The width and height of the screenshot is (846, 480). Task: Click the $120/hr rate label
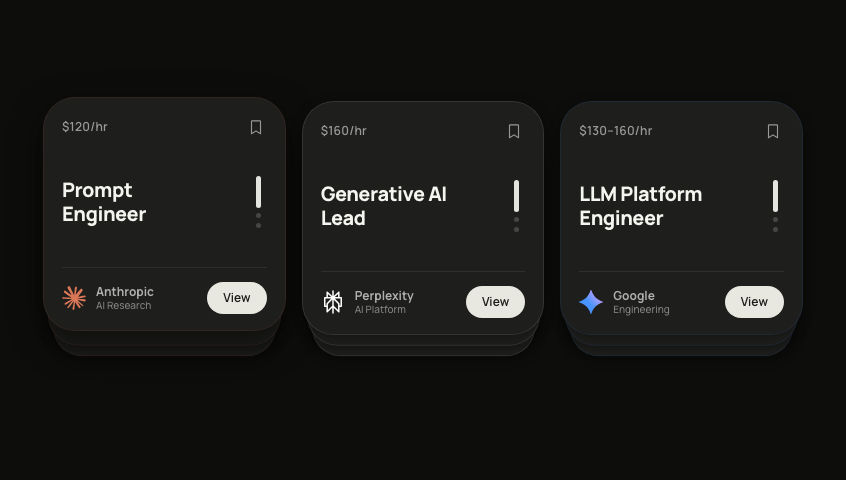85,127
